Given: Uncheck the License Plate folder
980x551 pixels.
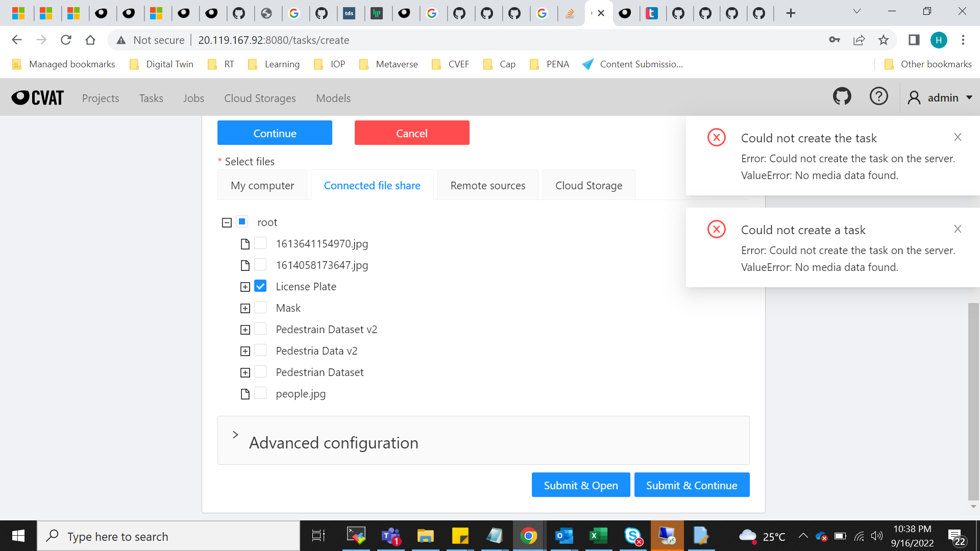Looking at the screenshot, I should [x=260, y=286].
